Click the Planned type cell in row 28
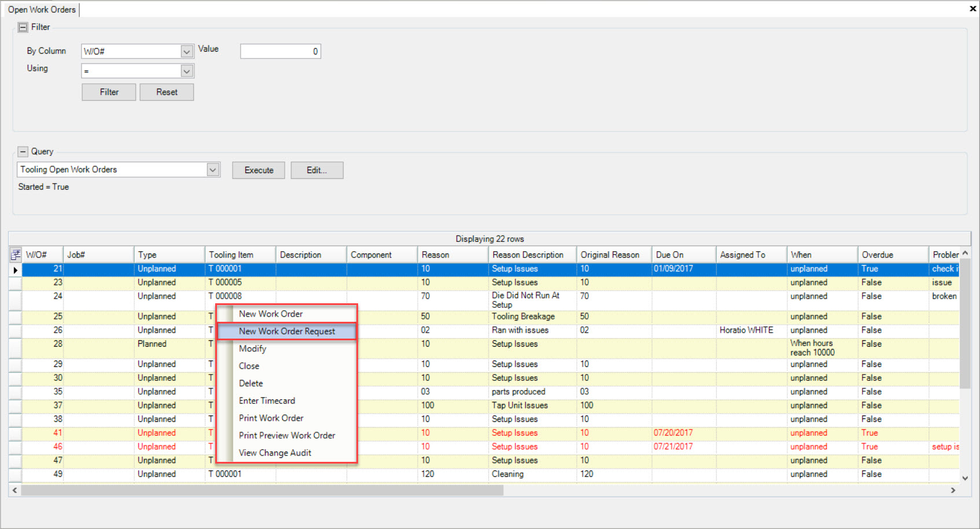Screen dimensions: 980x529 point(170,348)
